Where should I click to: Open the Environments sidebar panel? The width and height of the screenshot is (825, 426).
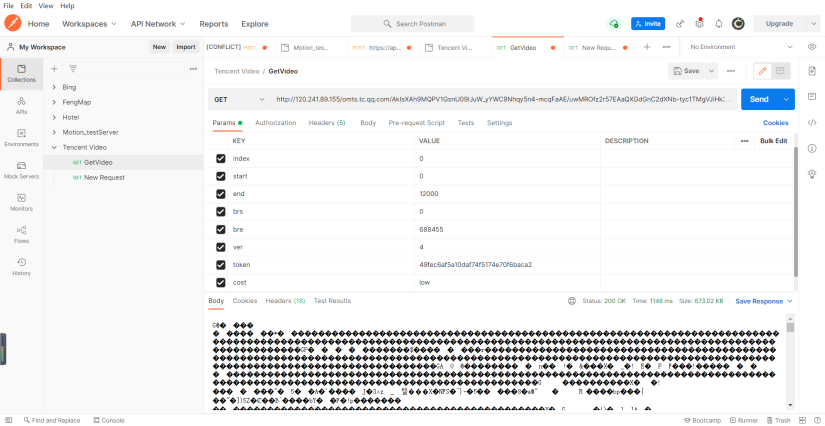22,138
